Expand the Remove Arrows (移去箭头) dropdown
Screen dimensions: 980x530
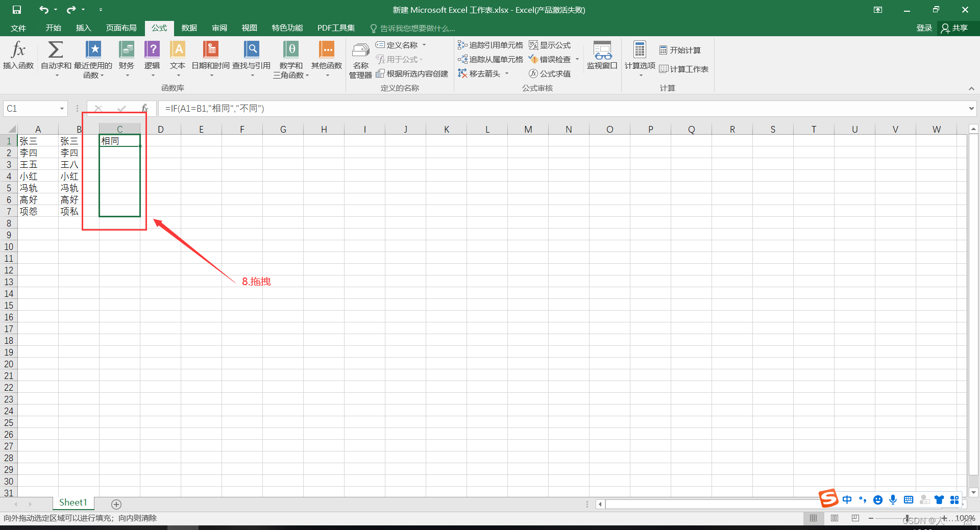507,73
